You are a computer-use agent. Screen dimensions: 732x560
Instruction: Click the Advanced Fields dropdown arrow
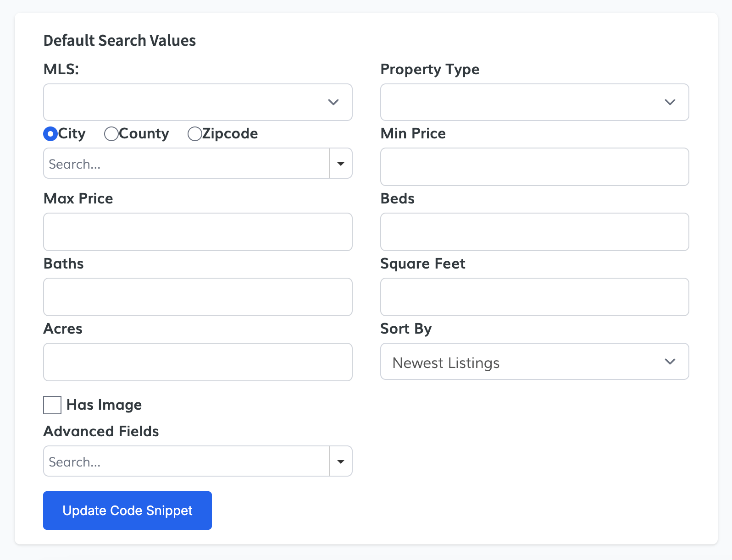tap(341, 461)
